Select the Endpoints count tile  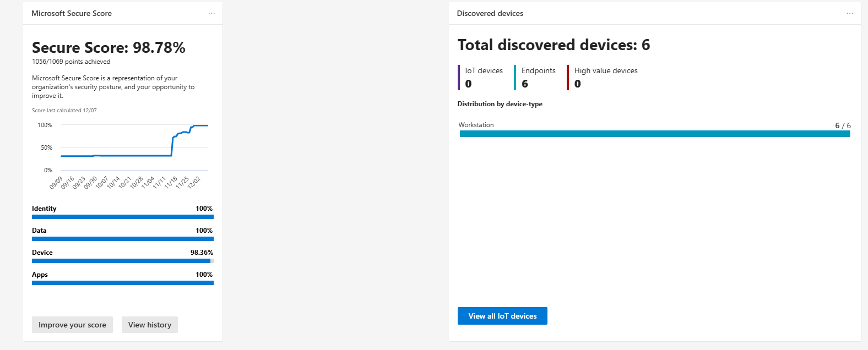click(x=538, y=78)
